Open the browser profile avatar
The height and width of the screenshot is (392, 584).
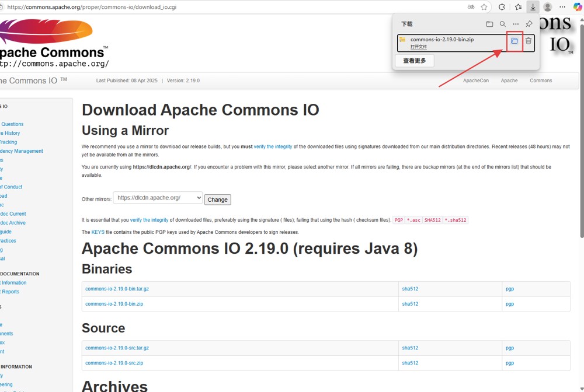[548, 6]
